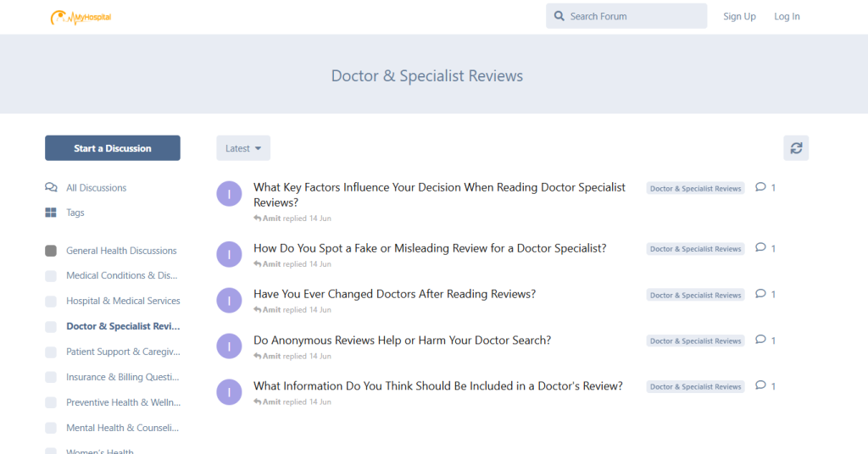Open Insurance & Billing Questions category
The height and width of the screenshot is (454, 868).
[123, 377]
